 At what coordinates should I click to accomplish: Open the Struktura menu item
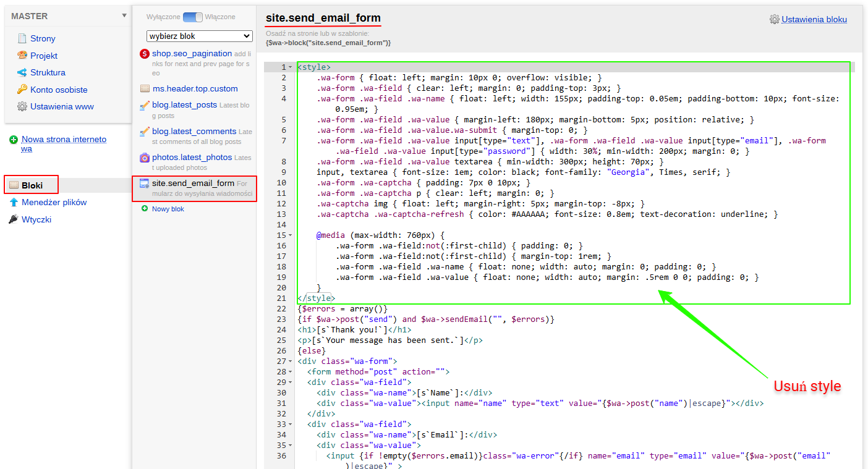point(48,72)
